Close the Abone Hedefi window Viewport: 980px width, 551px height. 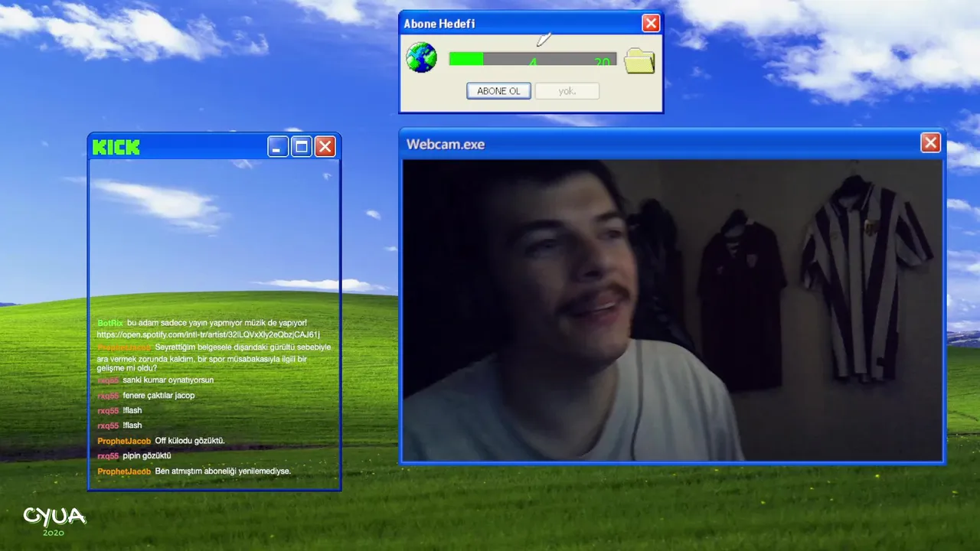click(651, 24)
